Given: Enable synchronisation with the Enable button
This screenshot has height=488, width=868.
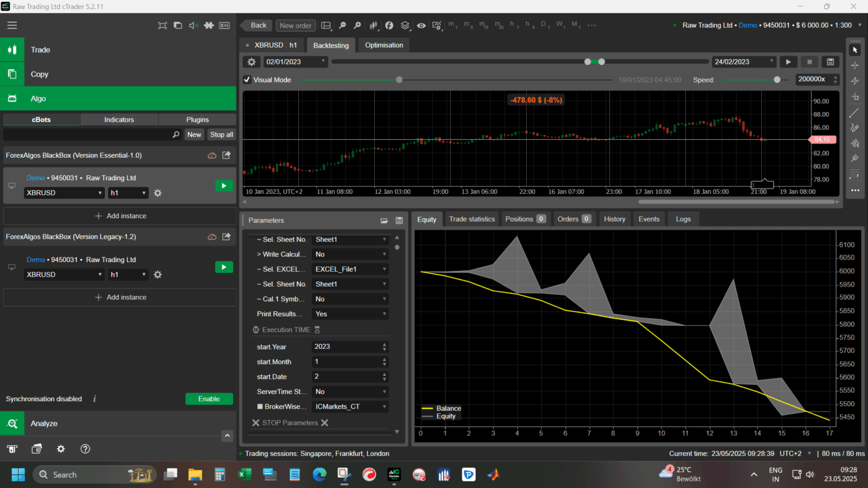Looking at the screenshot, I should coord(209,399).
